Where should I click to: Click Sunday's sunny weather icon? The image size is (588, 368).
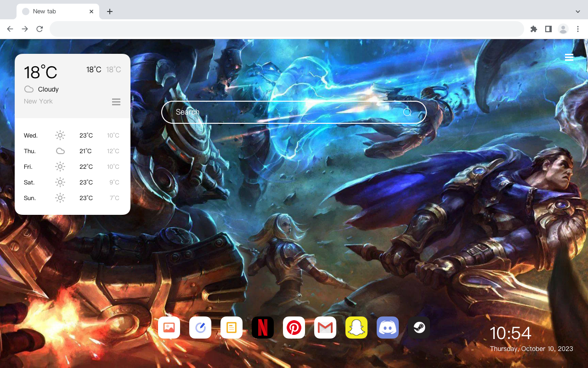click(x=60, y=198)
